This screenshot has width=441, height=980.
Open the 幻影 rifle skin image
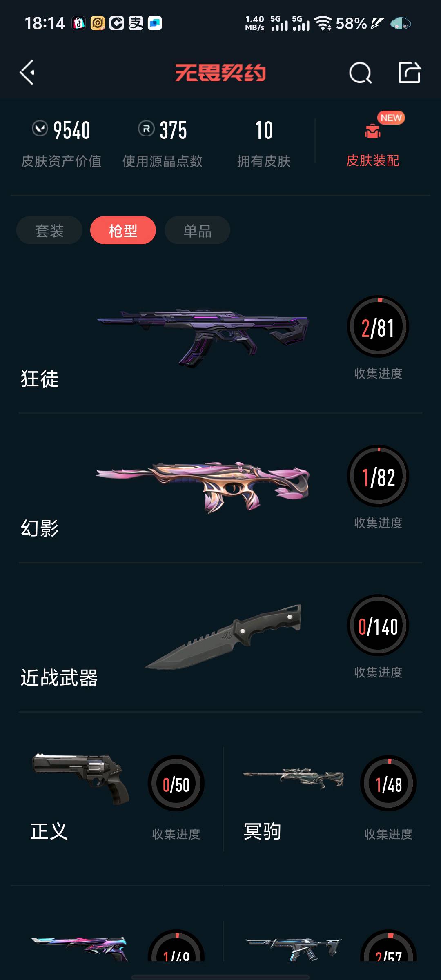[203, 487]
